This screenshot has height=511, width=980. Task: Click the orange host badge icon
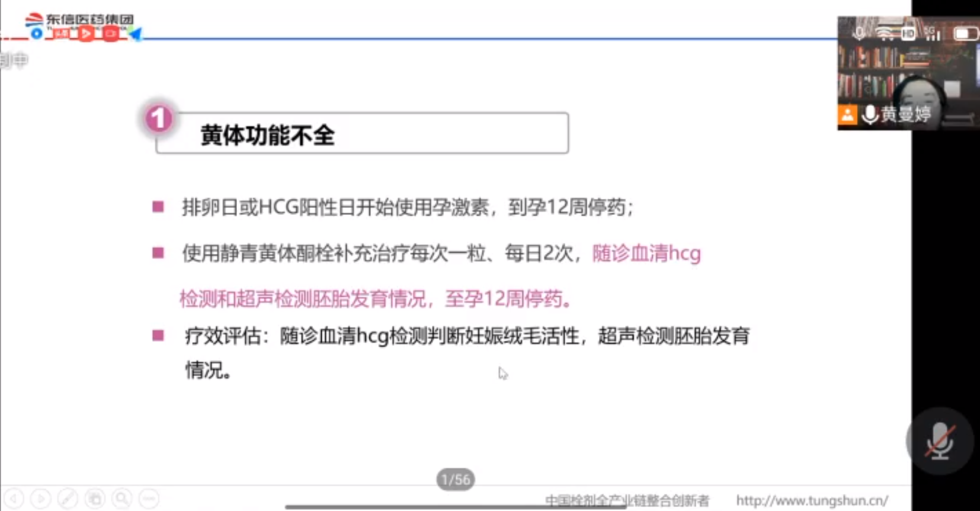tap(847, 114)
